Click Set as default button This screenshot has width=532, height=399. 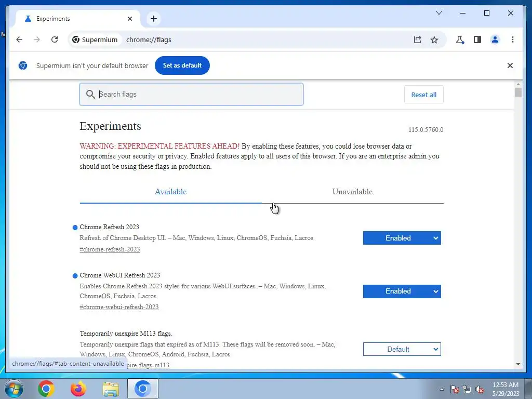coord(182,65)
